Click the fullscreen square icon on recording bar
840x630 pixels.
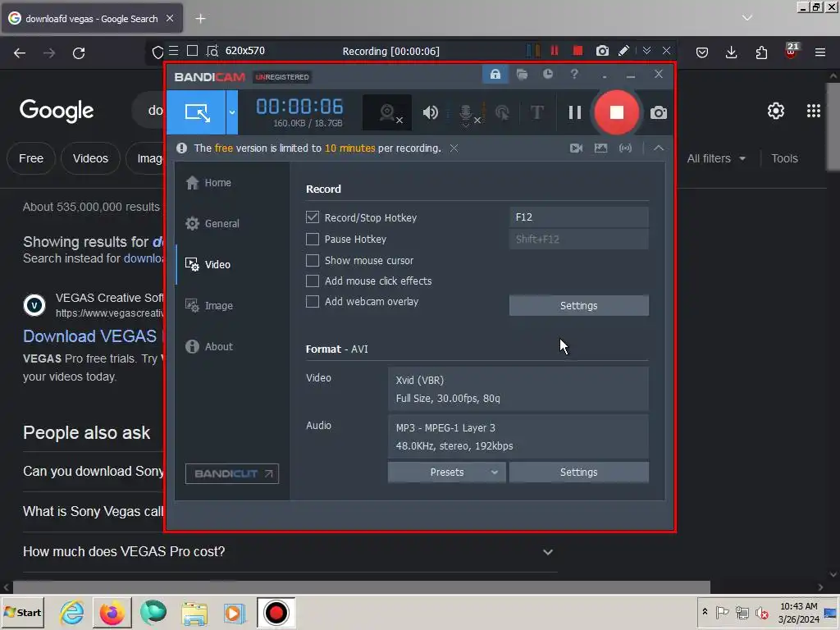192,51
